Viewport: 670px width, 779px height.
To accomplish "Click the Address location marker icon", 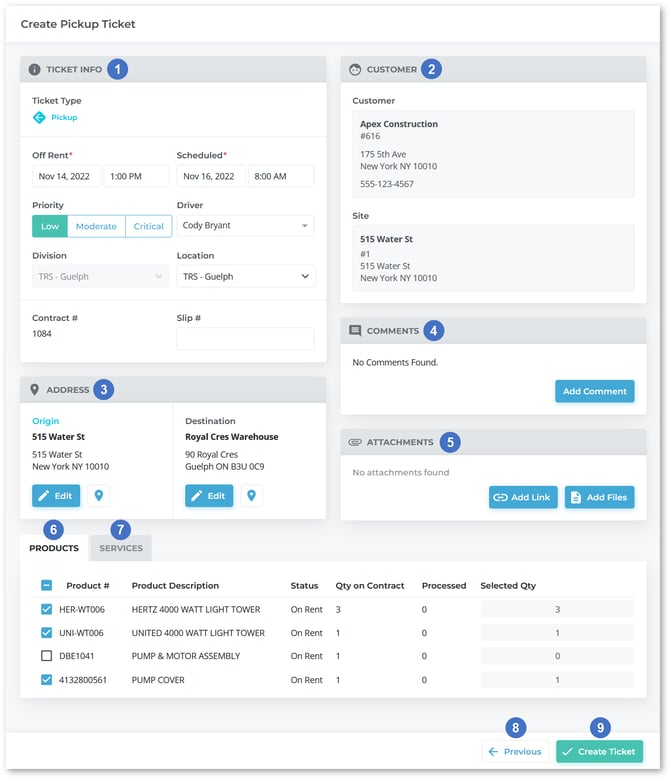I will 35,390.
